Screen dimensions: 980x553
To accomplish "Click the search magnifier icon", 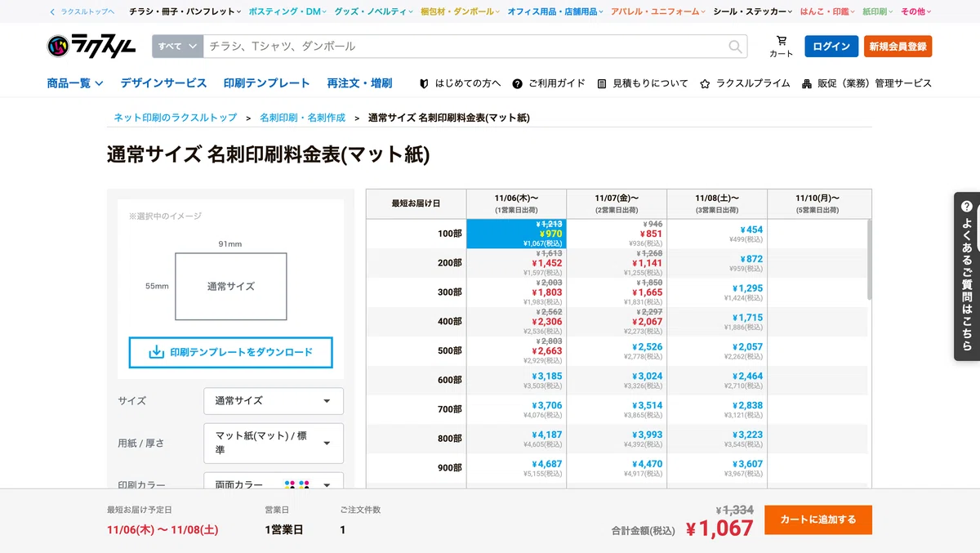I will click(736, 47).
